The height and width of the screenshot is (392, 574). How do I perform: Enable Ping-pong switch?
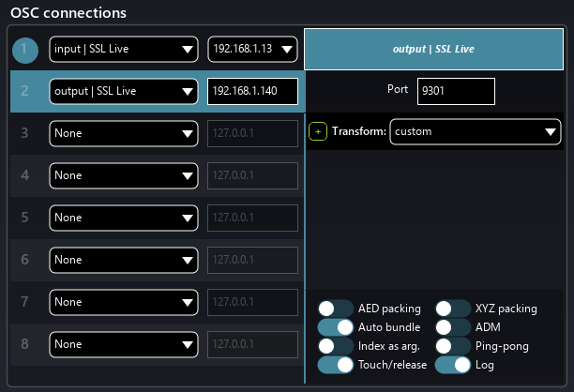tap(452, 346)
